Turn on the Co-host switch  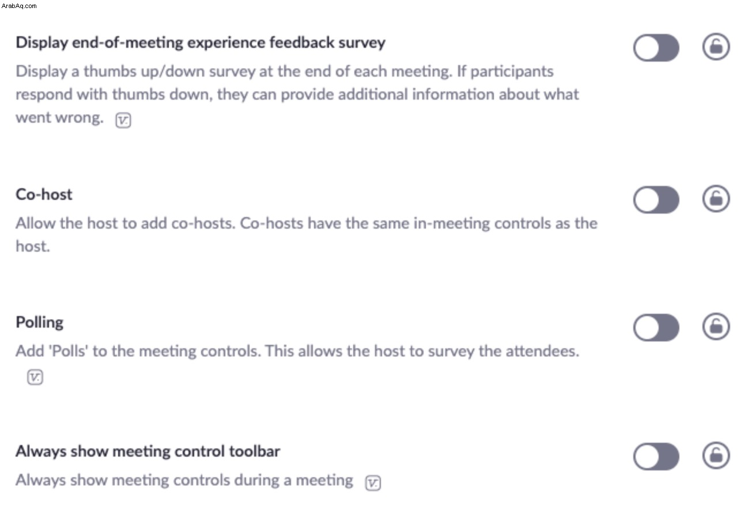[656, 199]
